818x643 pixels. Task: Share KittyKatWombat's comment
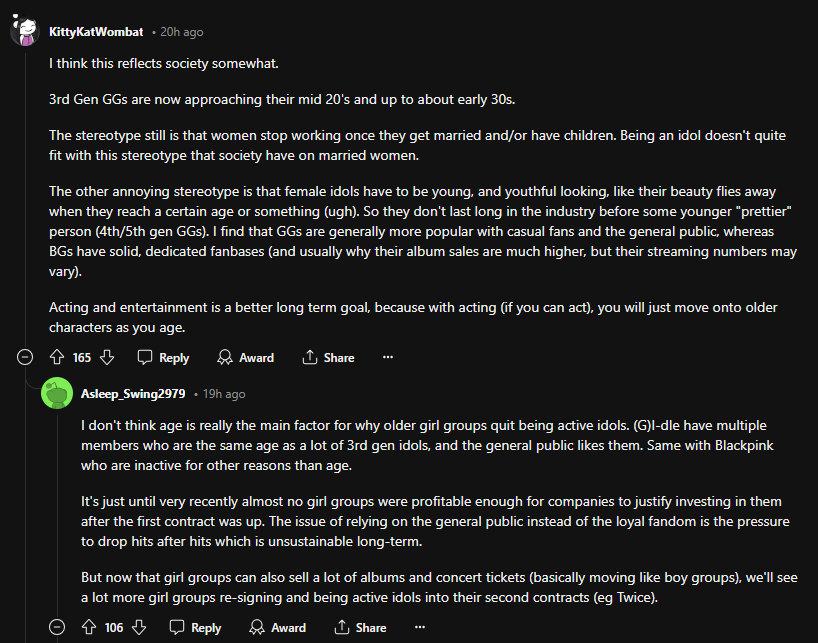click(x=328, y=357)
